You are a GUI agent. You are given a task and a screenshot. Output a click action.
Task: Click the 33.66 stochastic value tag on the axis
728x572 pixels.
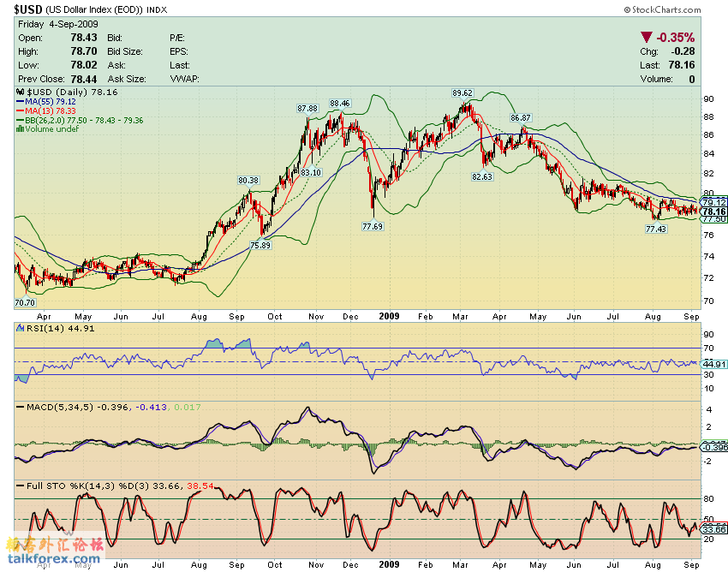point(713,529)
